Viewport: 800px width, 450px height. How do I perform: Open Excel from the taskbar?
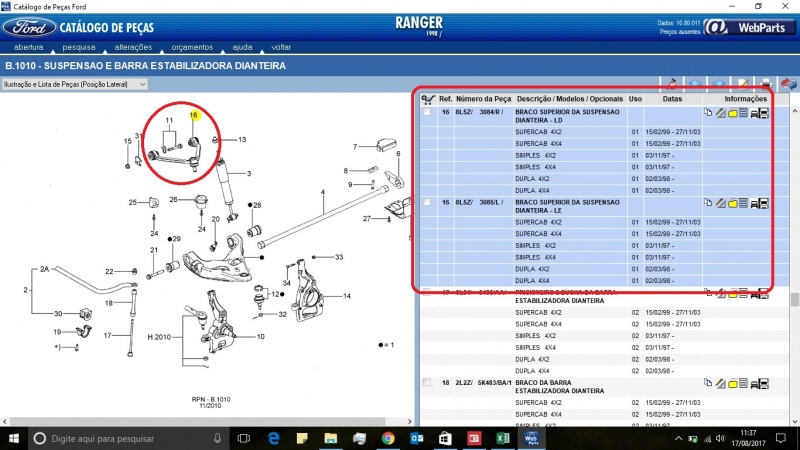coord(503,438)
